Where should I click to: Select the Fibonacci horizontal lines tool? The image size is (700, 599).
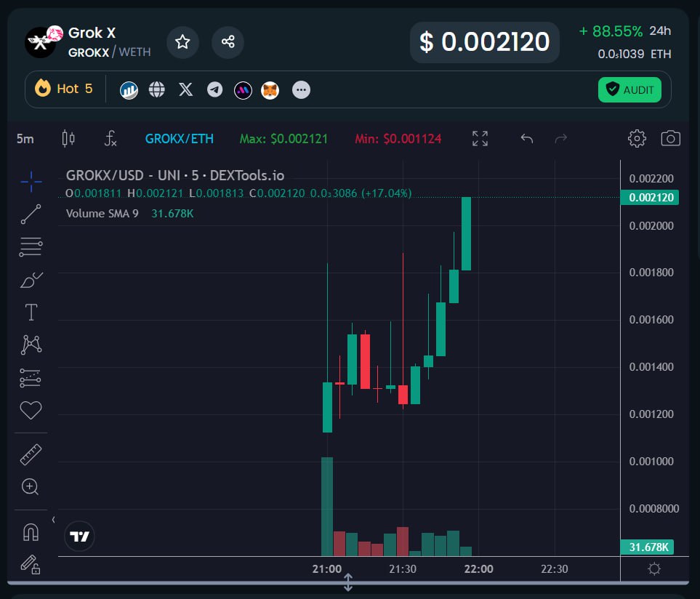pyautogui.click(x=31, y=247)
